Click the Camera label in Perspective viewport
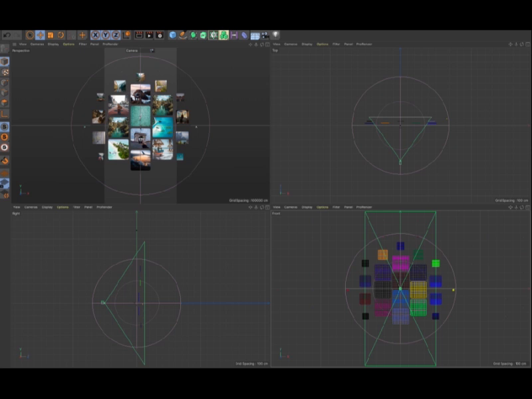532x399 pixels. coord(132,51)
